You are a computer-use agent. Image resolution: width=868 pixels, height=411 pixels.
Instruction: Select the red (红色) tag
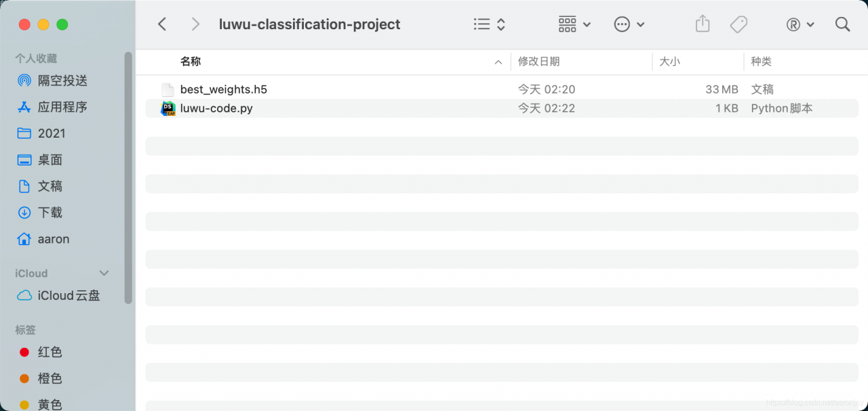pos(50,352)
